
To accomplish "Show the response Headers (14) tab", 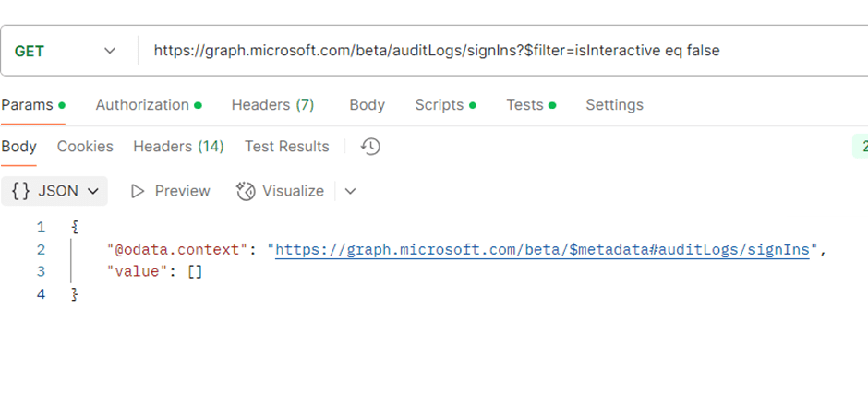I will click(178, 147).
